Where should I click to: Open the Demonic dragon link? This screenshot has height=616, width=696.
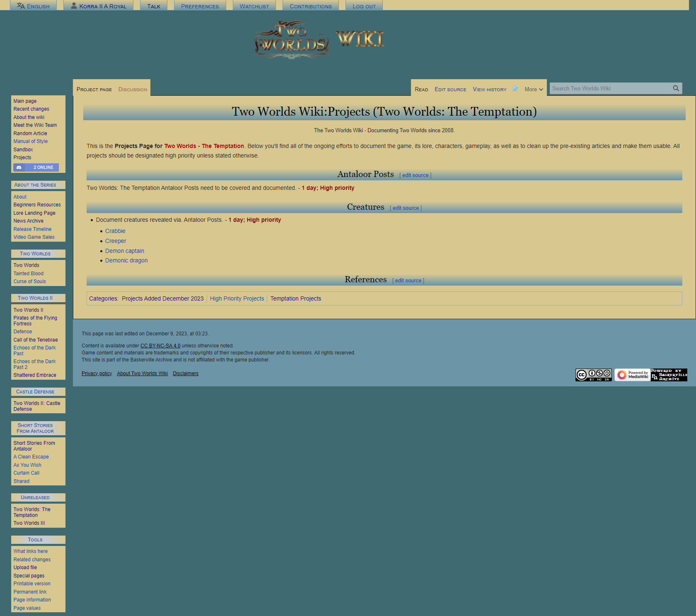click(x=126, y=260)
